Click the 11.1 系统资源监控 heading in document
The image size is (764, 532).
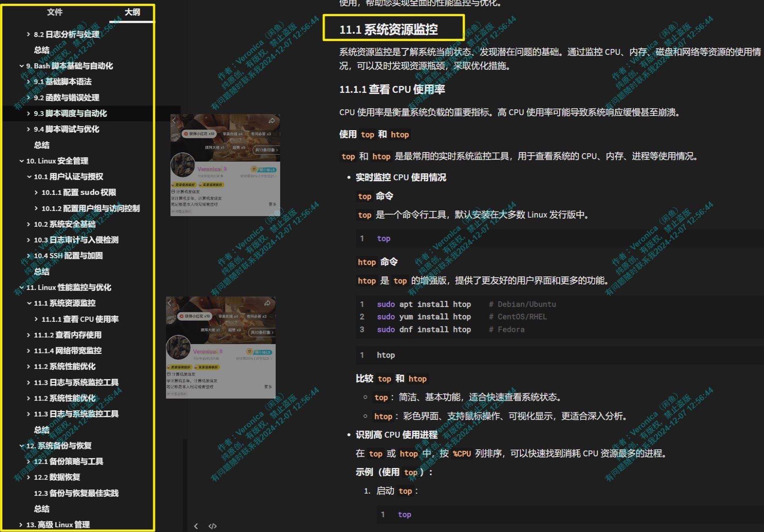[388, 29]
